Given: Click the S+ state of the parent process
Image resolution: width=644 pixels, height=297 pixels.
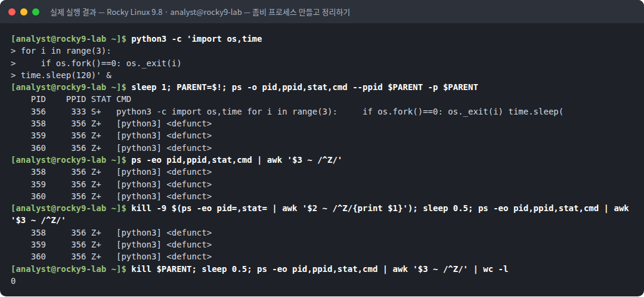Looking at the screenshot, I should (96, 112).
